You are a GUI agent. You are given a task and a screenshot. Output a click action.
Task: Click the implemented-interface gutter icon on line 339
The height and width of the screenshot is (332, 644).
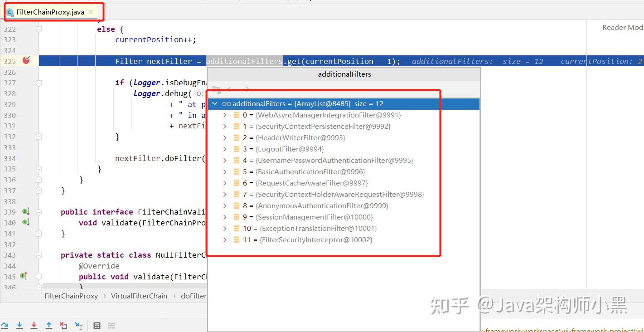[x=26, y=212]
